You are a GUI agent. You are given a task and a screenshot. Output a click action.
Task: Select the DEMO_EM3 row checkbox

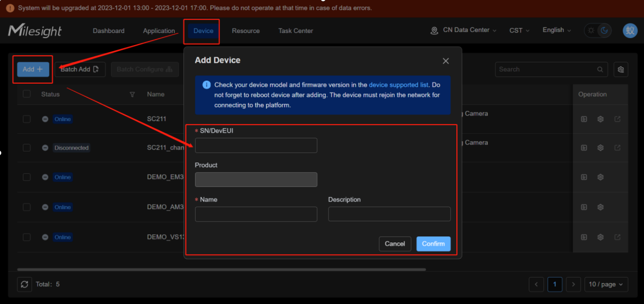[27, 177]
